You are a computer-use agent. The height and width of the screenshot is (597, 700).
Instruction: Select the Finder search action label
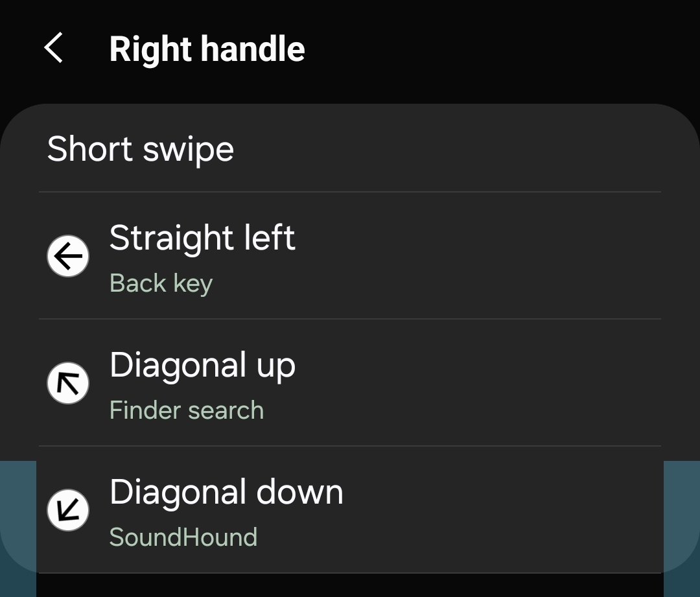(x=187, y=410)
